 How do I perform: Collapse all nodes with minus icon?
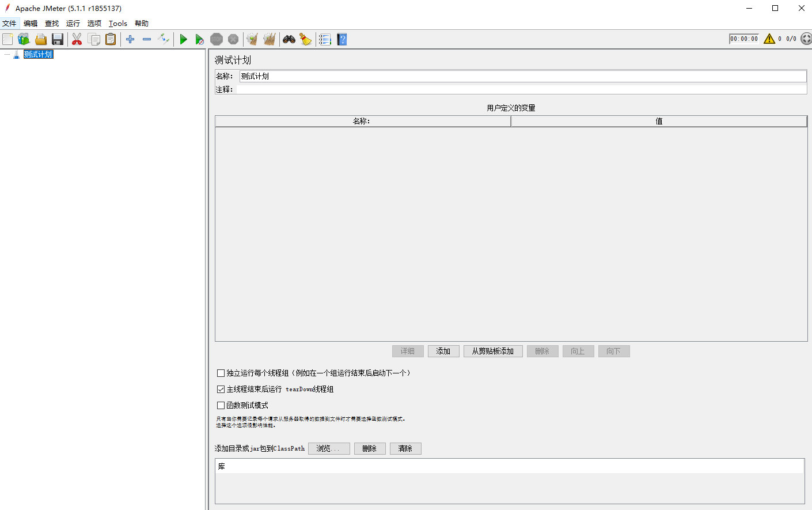tap(147, 39)
